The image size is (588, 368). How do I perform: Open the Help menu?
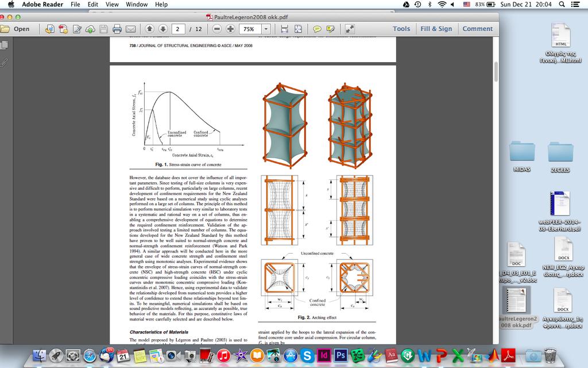[161, 5]
